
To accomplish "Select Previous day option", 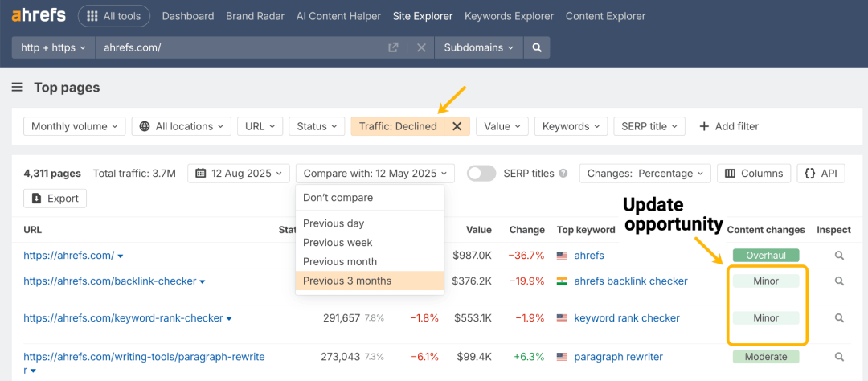I will pos(370,223).
